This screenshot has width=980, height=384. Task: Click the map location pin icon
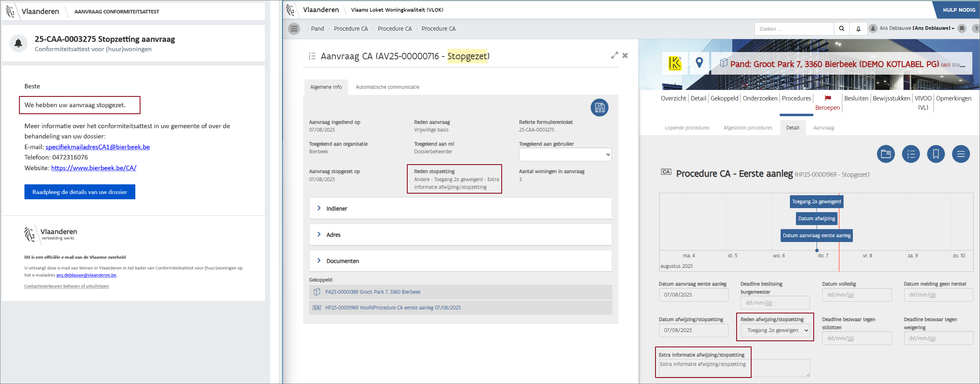click(699, 63)
